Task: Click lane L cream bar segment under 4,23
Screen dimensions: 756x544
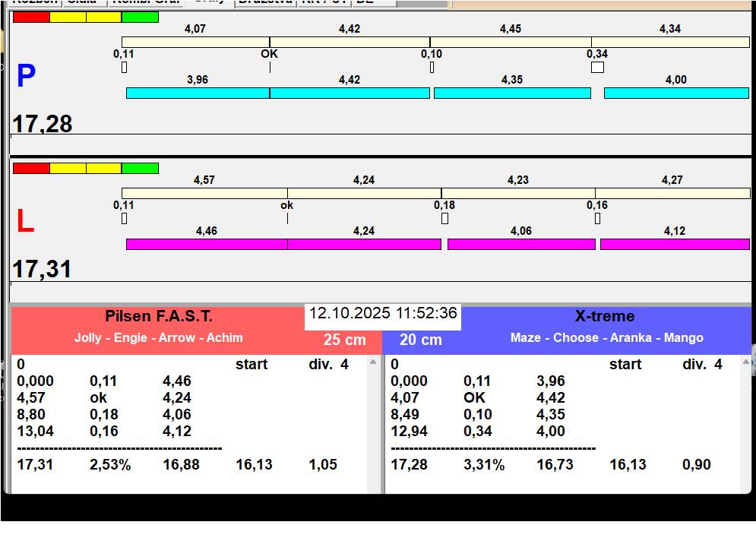Action: pos(518,194)
